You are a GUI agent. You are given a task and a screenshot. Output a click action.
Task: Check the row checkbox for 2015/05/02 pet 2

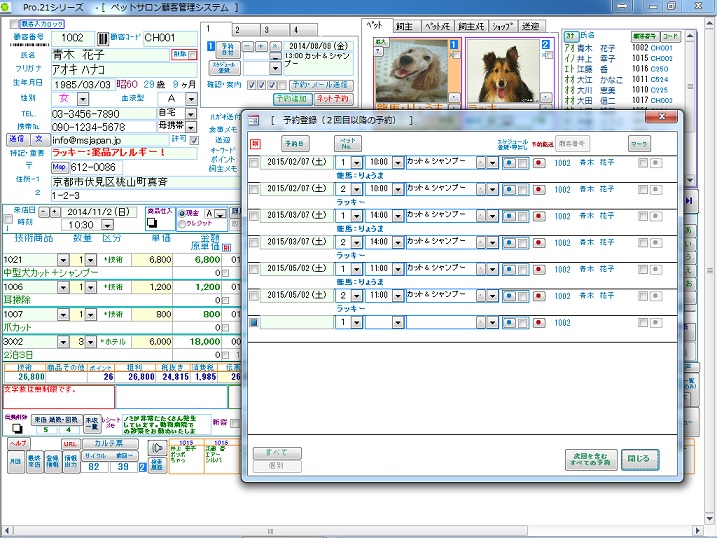pos(254,296)
